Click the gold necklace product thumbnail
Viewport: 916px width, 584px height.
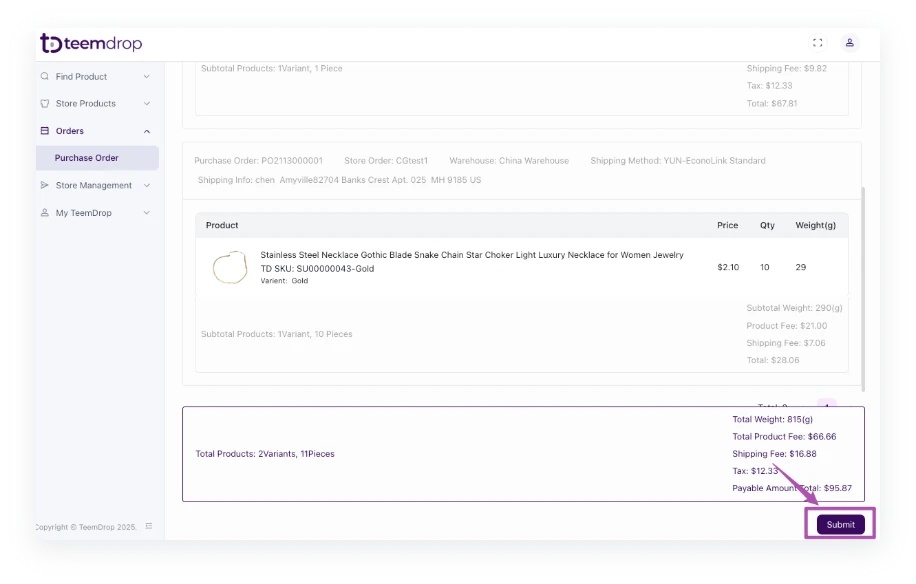tap(229, 268)
